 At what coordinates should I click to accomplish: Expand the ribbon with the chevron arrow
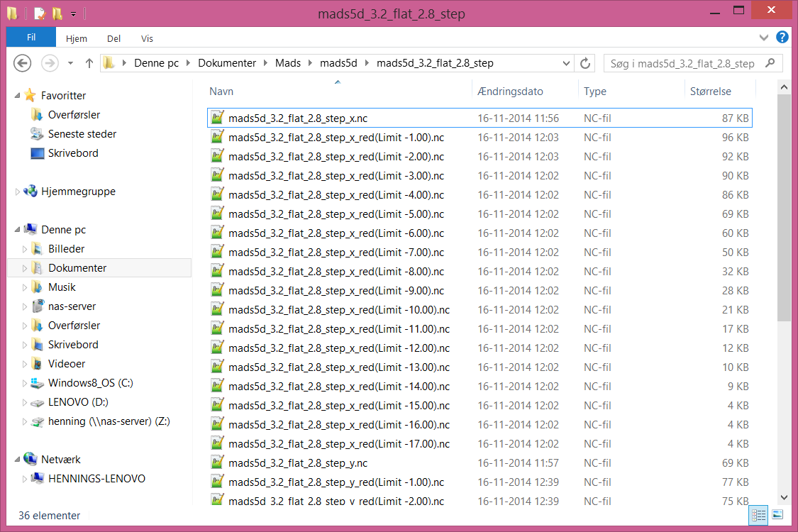pyautogui.click(x=764, y=38)
